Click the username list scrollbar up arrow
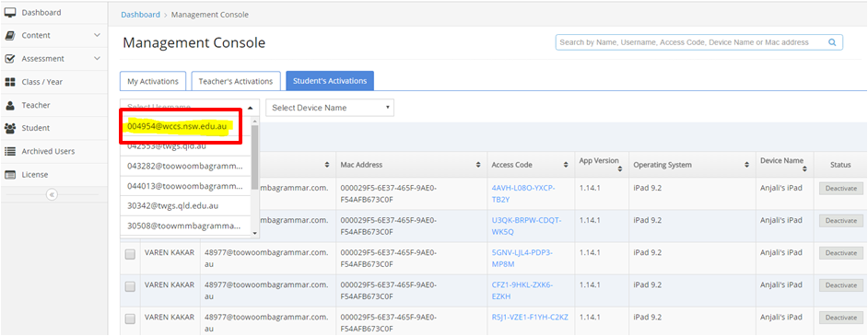This screenshot has height=336, width=868. pyautogui.click(x=254, y=121)
